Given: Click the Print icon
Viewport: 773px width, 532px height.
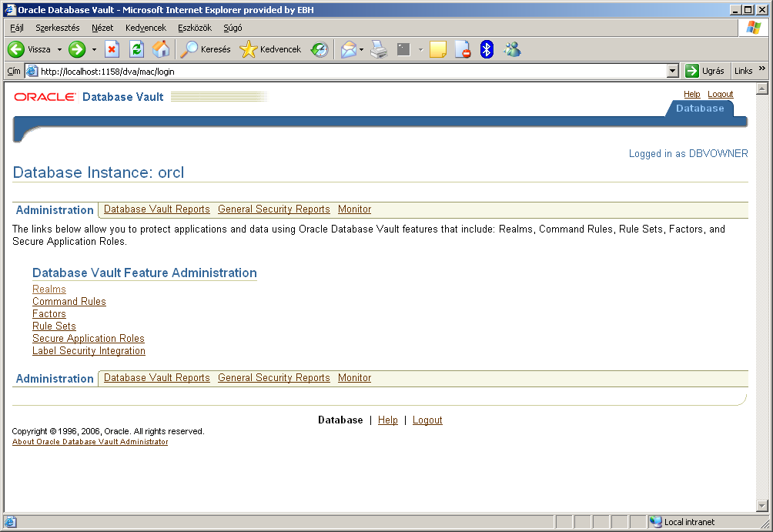Looking at the screenshot, I should tap(379, 49).
